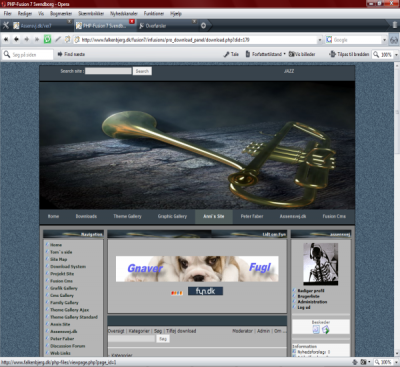Image resolution: width=400 pixels, height=367 pixels.
Task: Click the Log ud link
Action: [x=304, y=307]
